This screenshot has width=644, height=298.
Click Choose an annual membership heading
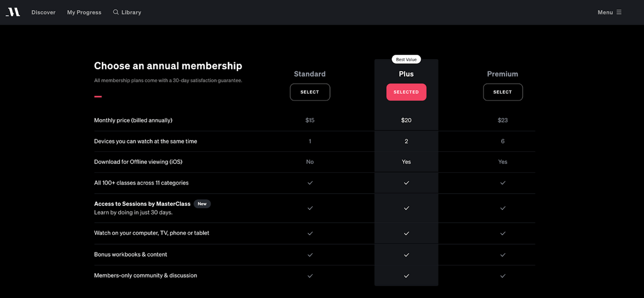pyautogui.click(x=168, y=66)
